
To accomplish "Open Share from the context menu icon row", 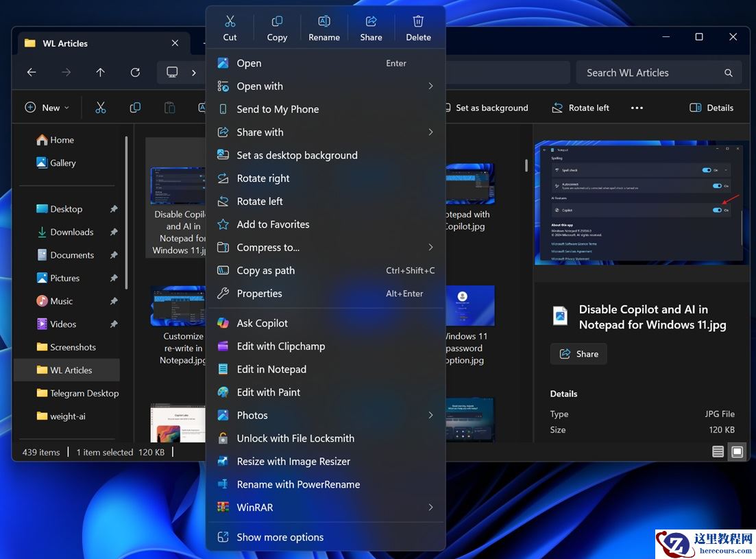I will 371,26.
